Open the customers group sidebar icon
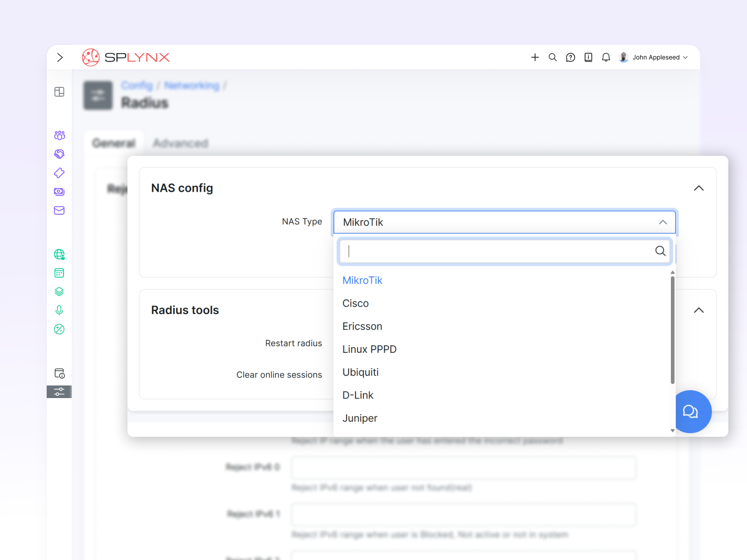The height and width of the screenshot is (560, 747). [59, 135]
